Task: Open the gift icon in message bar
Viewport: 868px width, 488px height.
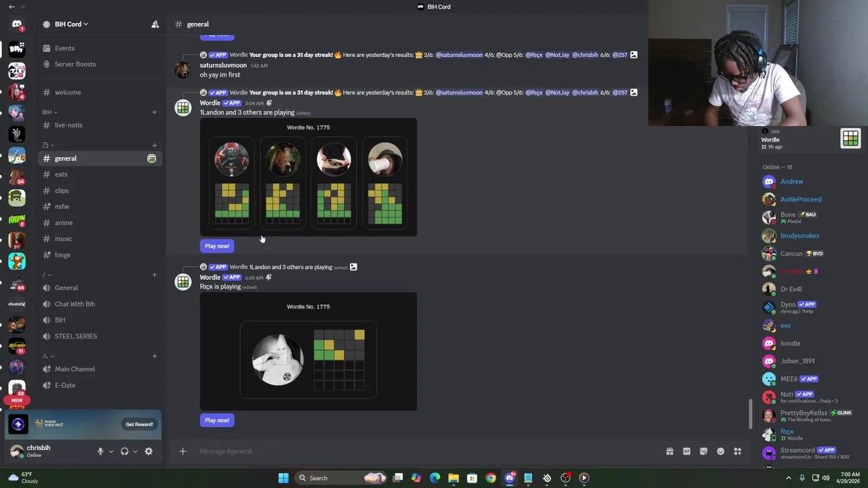Action: coord(669,451)
